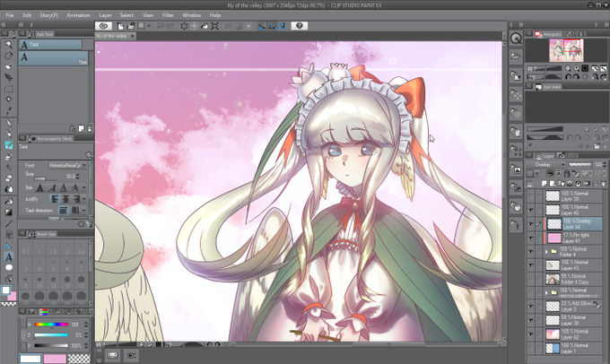The image size is (610, 364).
Task: Select Layer 42 thumbnail
Action: [553, 334]
